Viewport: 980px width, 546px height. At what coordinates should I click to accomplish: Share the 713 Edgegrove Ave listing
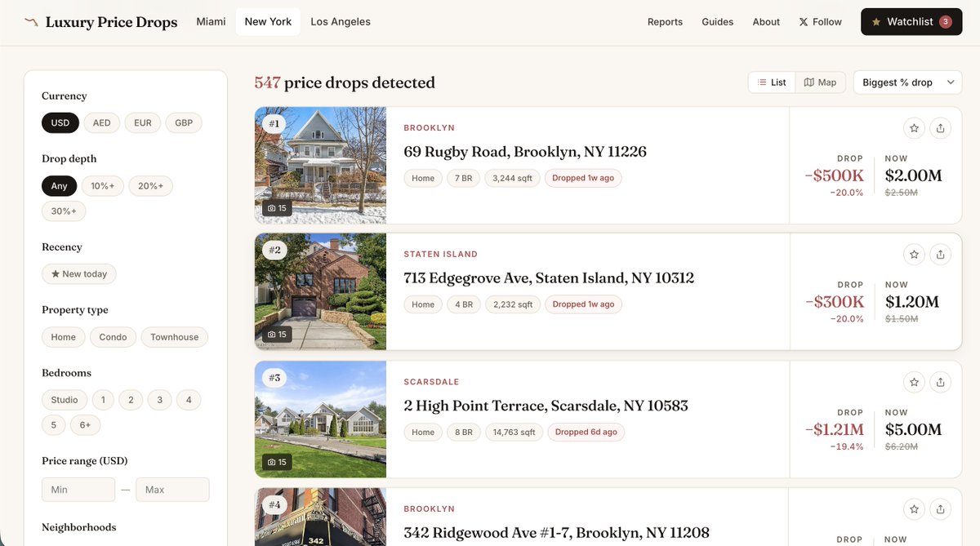(940, 255)
